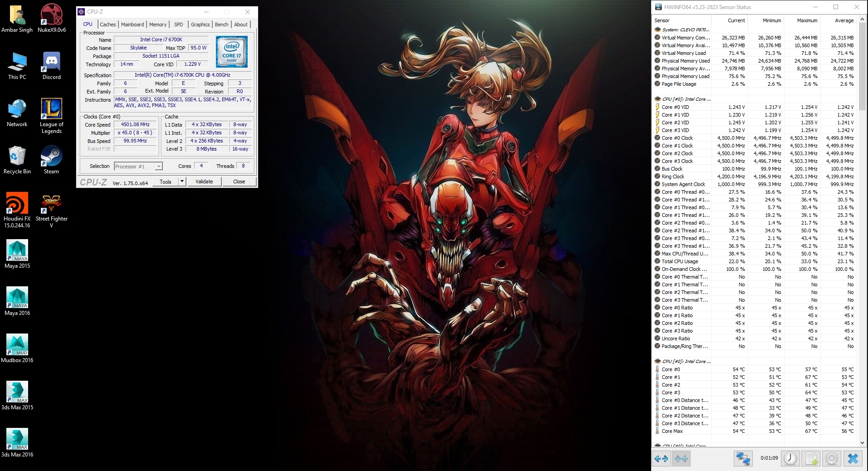Click the Intel Core i7 logo in CPU-Z
The image size is (868, 471).
(x=232, y=52)
